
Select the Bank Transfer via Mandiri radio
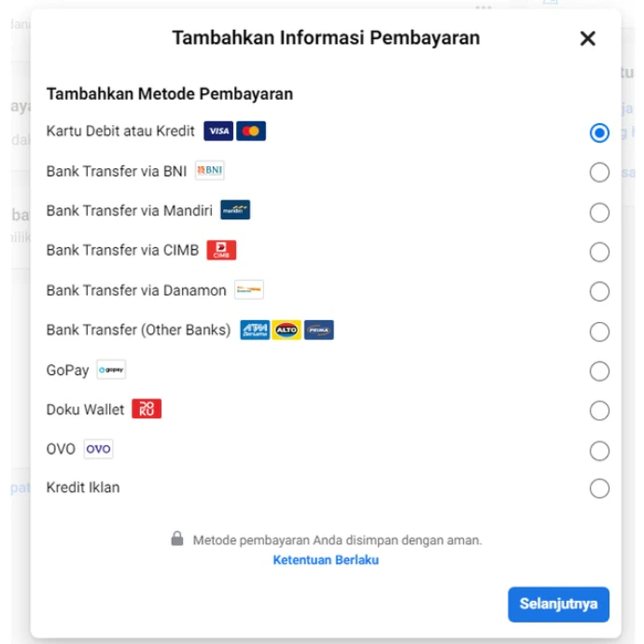click(599, 213)
